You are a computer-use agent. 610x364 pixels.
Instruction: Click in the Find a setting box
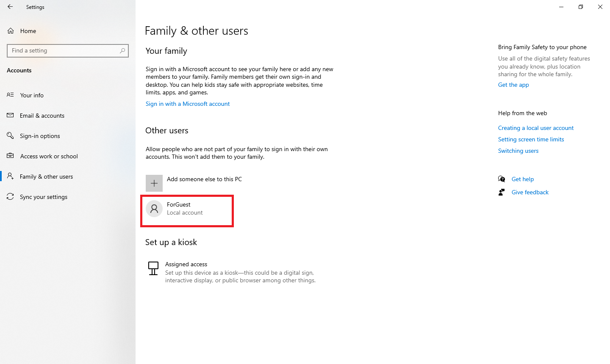click(68, 50)
